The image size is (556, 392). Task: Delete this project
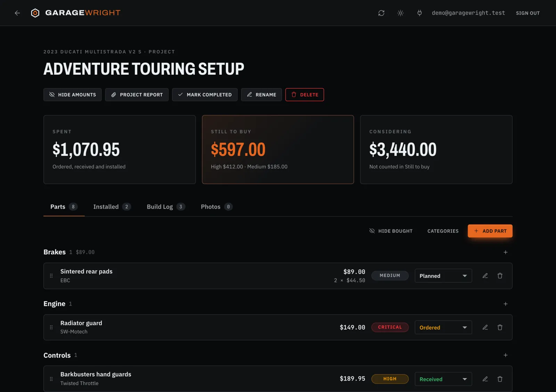(305, 94)
